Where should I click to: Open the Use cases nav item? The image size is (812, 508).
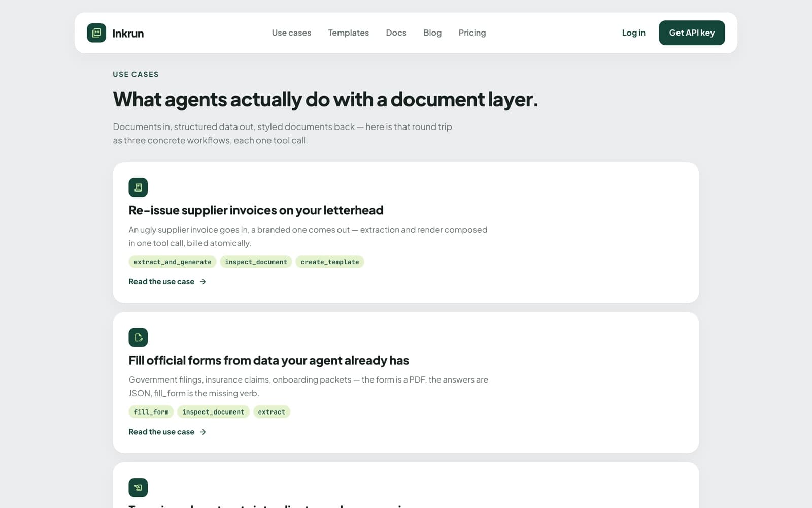(x=291, y=33)
